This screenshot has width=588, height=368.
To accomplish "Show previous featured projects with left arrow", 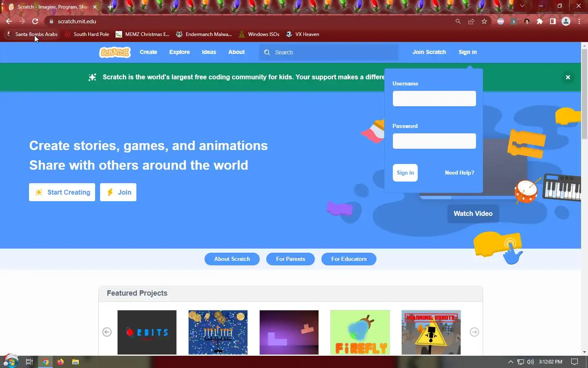I will 107,332.
